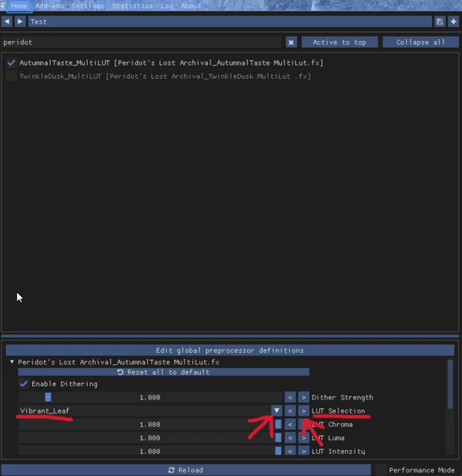The width and height of the screenshot is (462, 476).
Task: Open the Log tab
Action: 167,6
